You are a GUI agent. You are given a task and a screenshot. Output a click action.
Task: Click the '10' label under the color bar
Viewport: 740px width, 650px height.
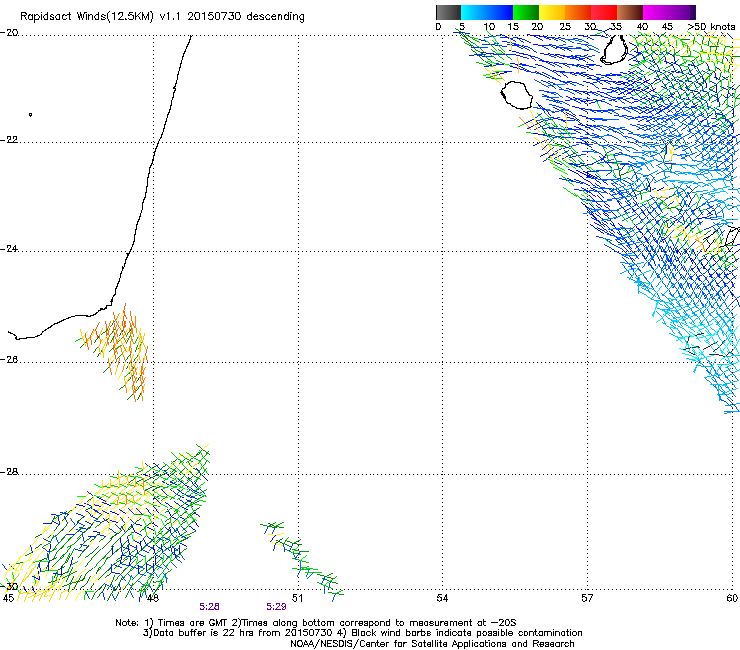click(x=489, y=27)
